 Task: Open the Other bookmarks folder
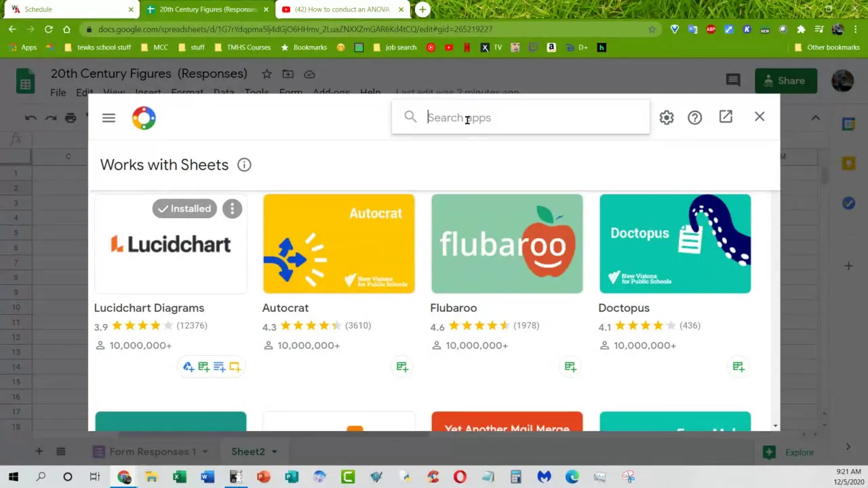(827, 47)
